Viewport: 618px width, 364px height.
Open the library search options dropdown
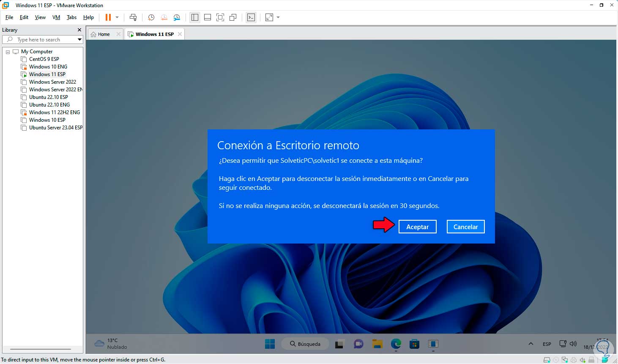pos(79,39)
